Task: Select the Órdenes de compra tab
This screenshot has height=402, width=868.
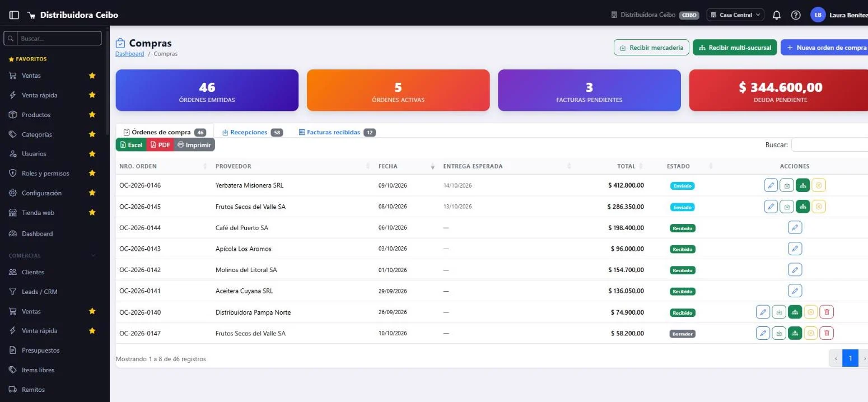Action: [x=165, y=132]
